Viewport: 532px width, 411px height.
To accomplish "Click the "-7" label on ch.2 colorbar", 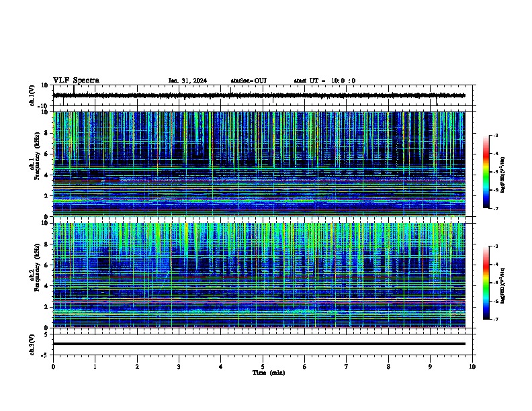I will [496, 319].
